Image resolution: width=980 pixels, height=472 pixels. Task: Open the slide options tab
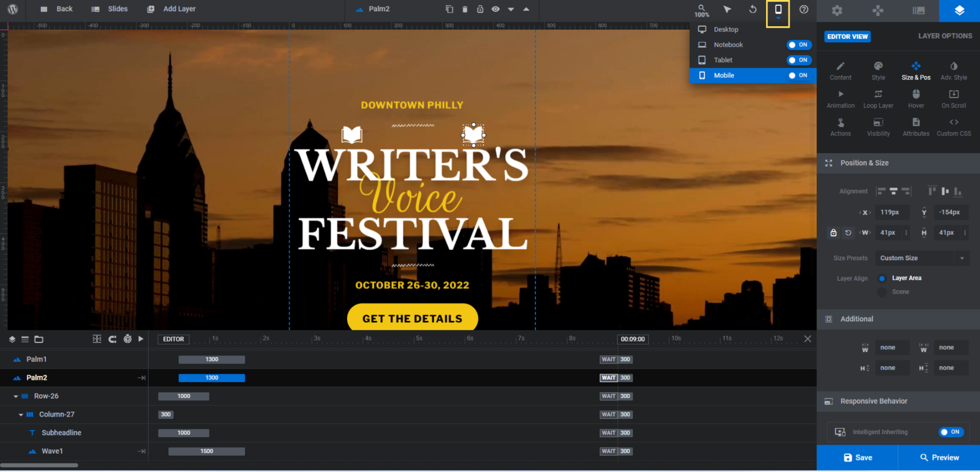(x=918, y=11)
